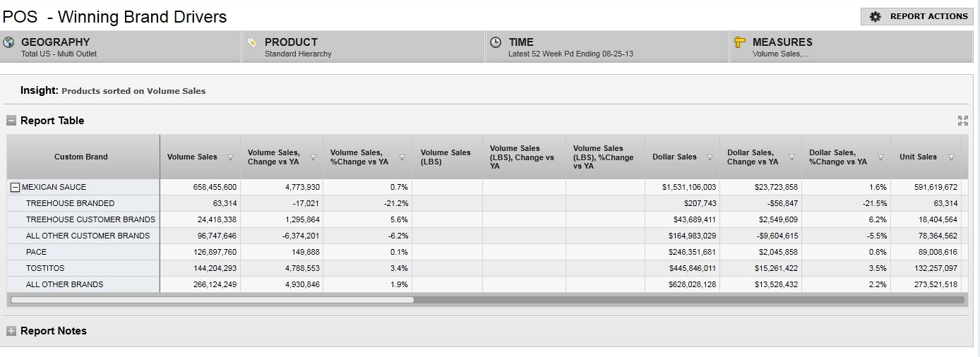The height and width of the screenshot is (357, 980).
Task: Open the Geography selection tab
Action: (x=121, y=47)
